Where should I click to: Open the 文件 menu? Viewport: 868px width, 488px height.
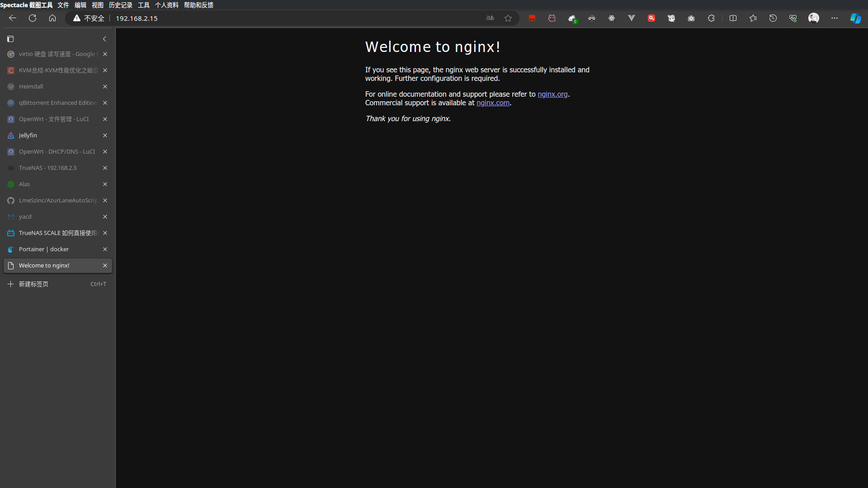63,5
